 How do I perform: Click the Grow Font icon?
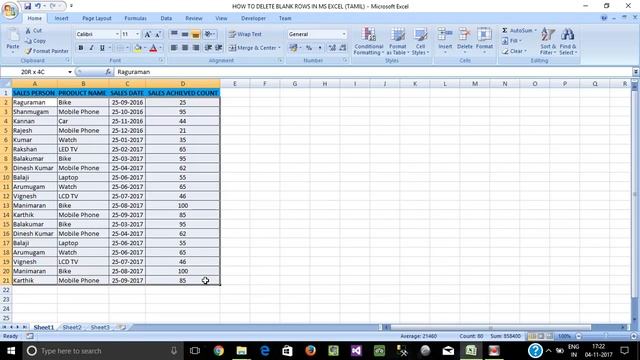pyautogui.click(x=147, y=35)
